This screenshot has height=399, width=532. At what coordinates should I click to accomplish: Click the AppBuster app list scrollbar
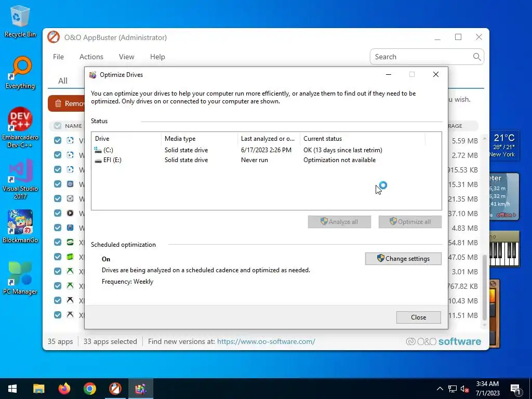tap(485, 287)
